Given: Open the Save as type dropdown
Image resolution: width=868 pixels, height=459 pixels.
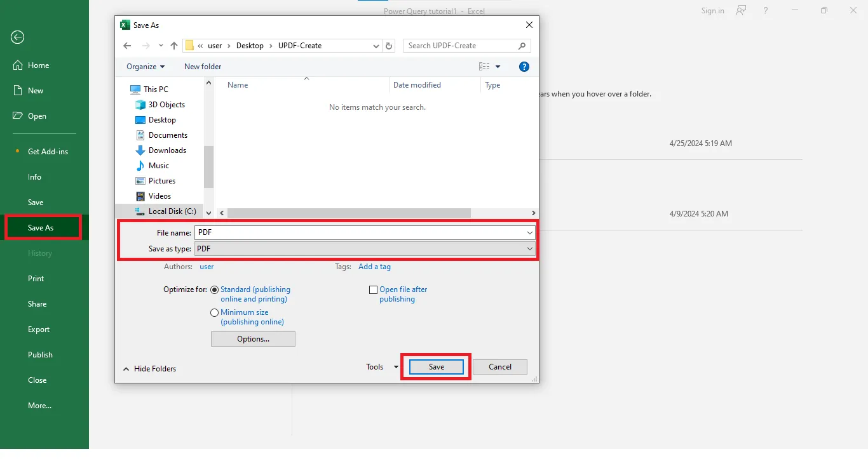Looking at the screenshot, I should click(530, 248).
